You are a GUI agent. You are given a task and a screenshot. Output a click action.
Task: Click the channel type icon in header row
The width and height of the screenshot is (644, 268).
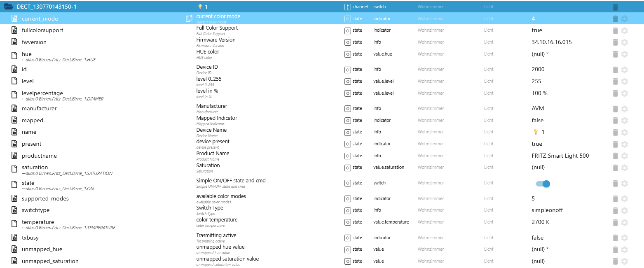[x=347, y=7]
